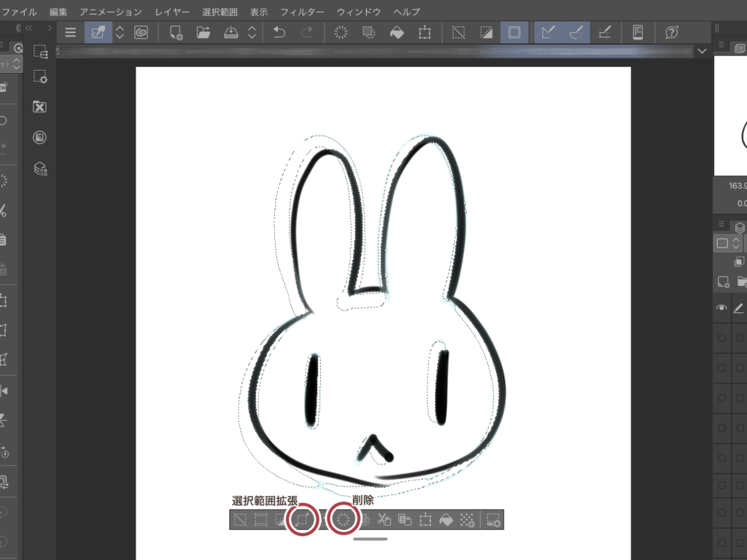Open the stepper arrows beside the CLIP STUDIO icon
Image resolution: width=747 pixels, height=560 pixels.
click(x=120, y=32)
